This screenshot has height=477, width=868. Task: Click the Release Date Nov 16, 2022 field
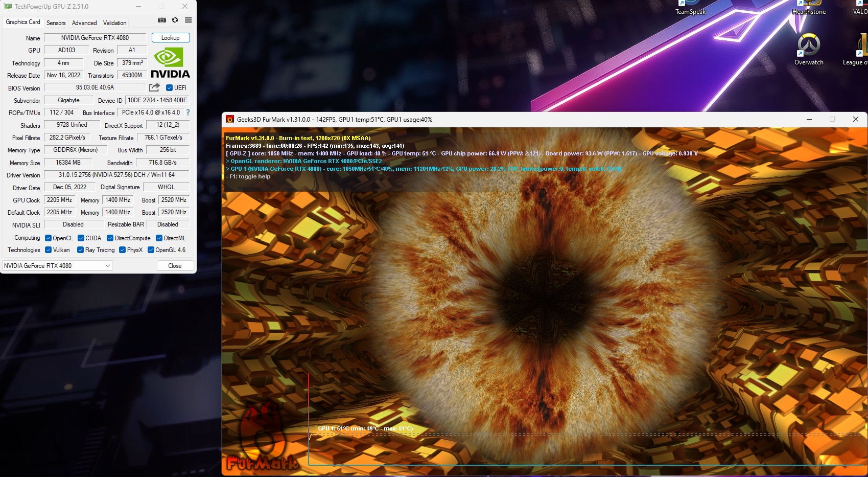pyautogui.click(x=64, y=75)
